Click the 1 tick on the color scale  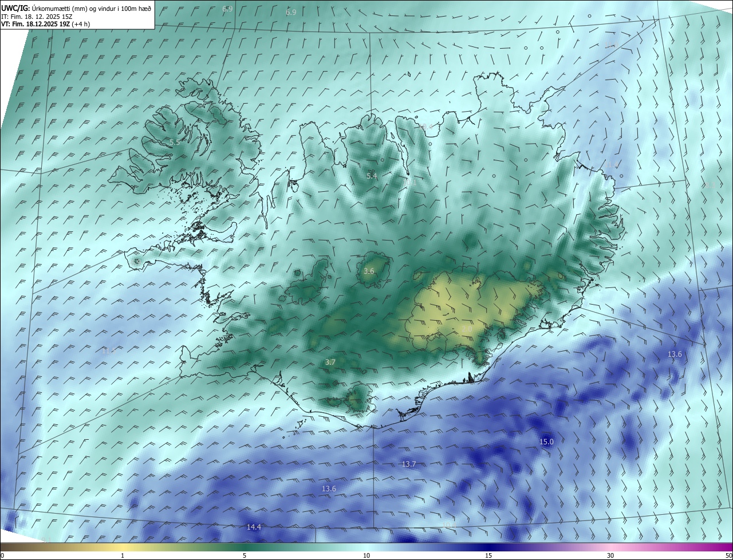(x=123, y=555)
